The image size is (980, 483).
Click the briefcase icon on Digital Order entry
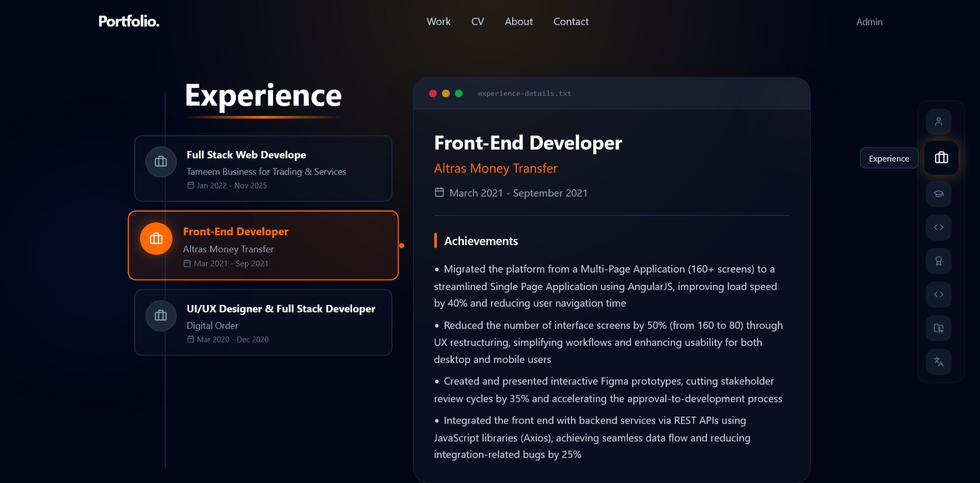click(x=161, y=315)
